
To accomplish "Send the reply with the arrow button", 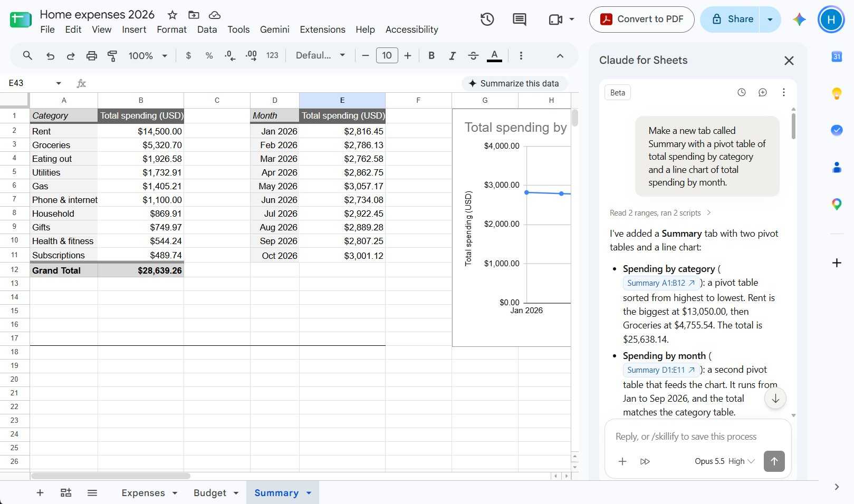I will click(774, 461).
